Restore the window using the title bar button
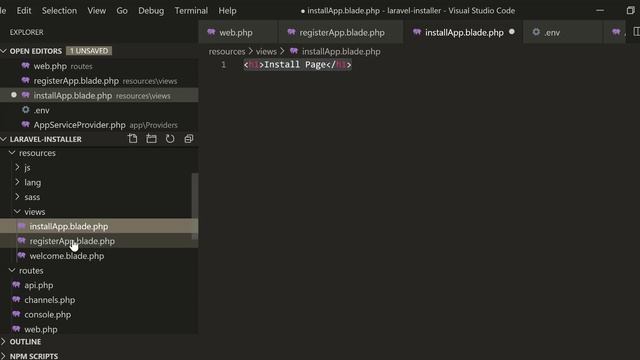 tap(631, 11)
